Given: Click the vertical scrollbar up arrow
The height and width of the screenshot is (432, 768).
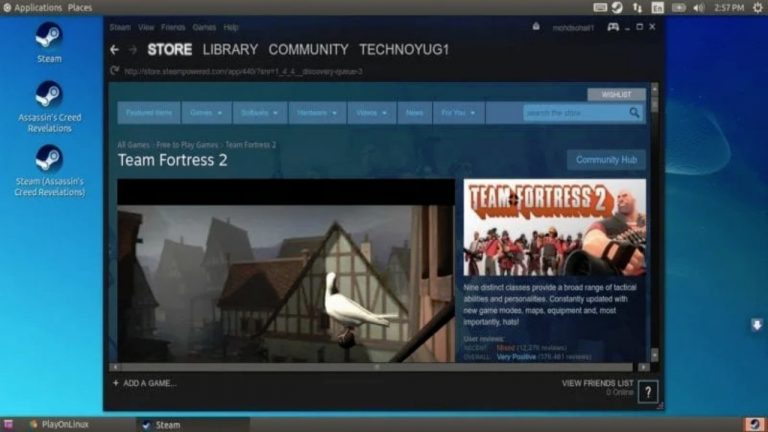Looking at the screenshot, I should (654, 89).
